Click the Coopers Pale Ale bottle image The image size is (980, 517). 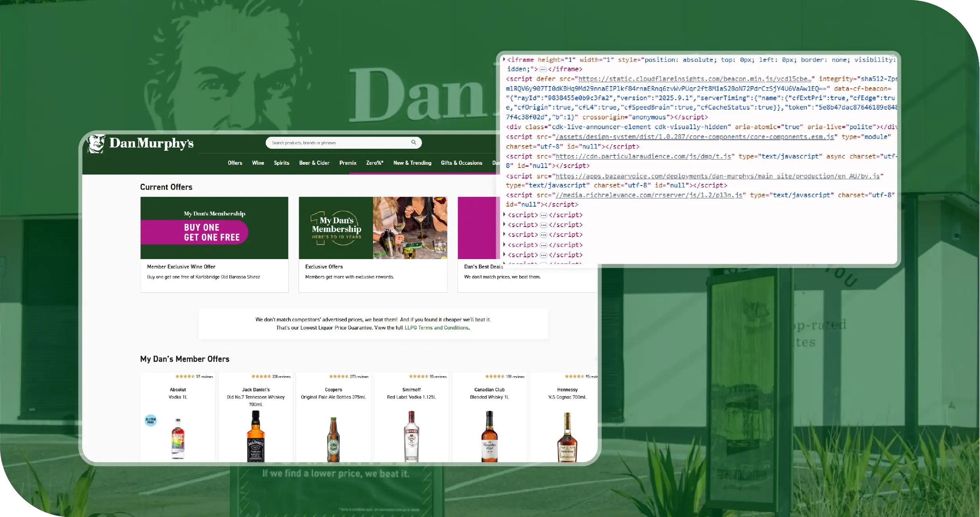[x=333, y=439]
